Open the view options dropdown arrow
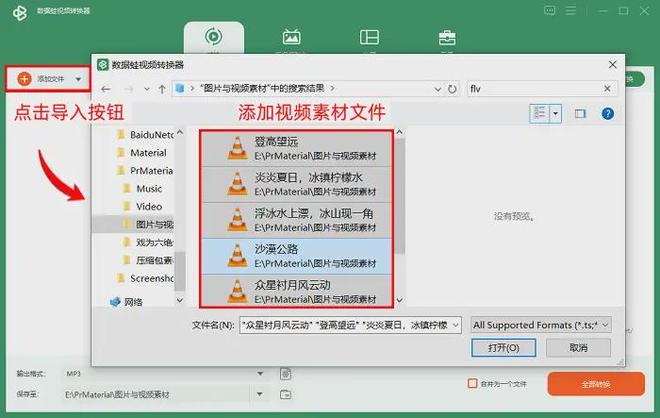660x418 pixels. point(556,114)
